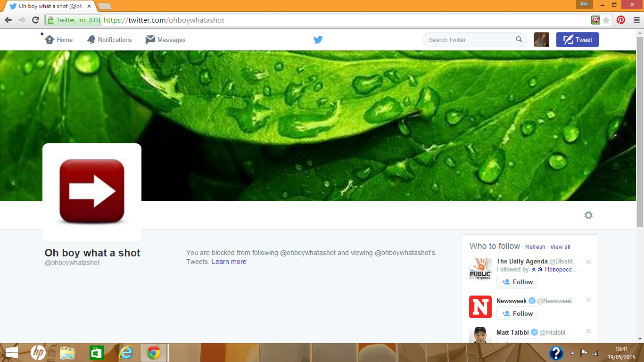Compose a new tweet with the Tweet button
Screen dimensions: 644x362
tap(578, 40)
